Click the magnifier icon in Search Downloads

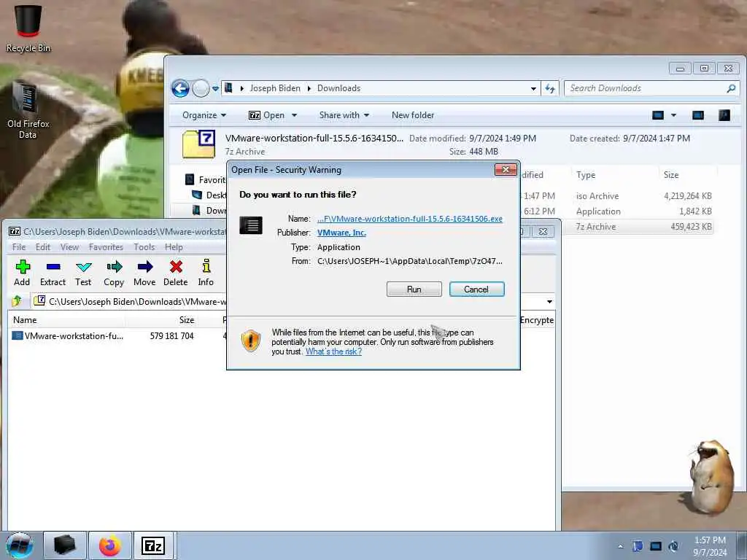click(x=731, y=88)
